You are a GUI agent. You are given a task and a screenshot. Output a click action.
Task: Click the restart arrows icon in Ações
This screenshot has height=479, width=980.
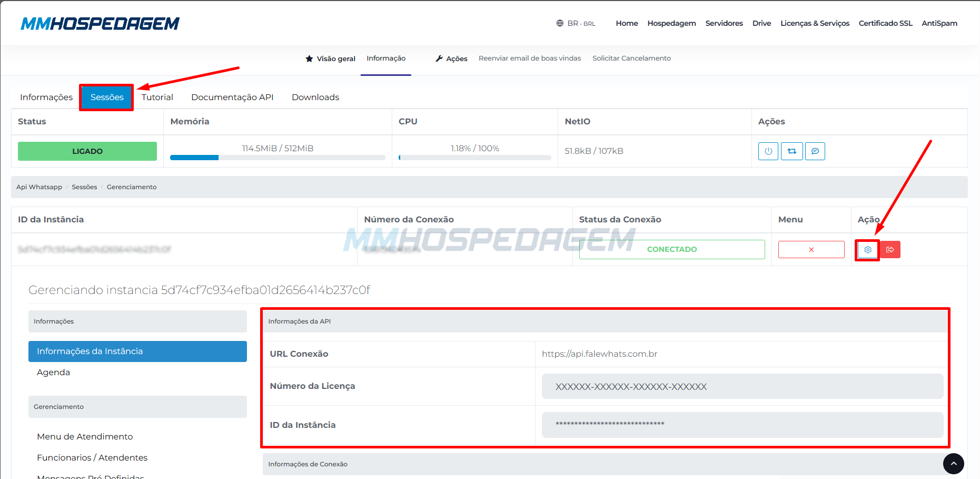792,151
